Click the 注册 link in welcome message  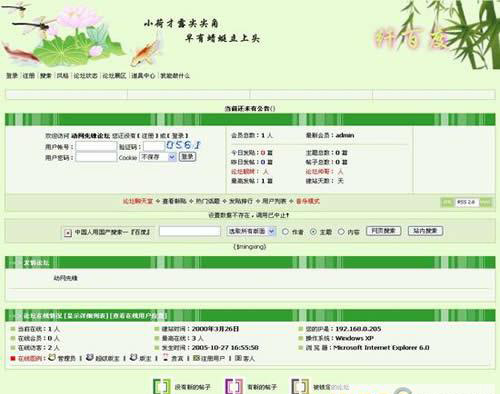click(148, 136)
